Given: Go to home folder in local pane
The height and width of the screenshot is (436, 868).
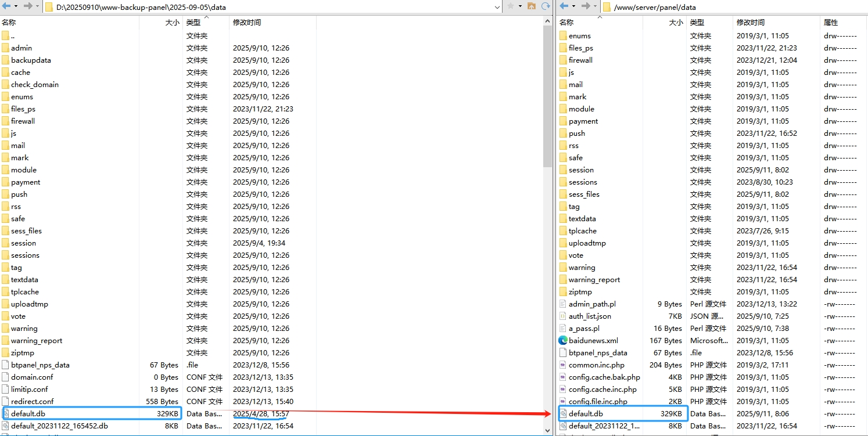Looking at the screenshot, I should (531, 6).
